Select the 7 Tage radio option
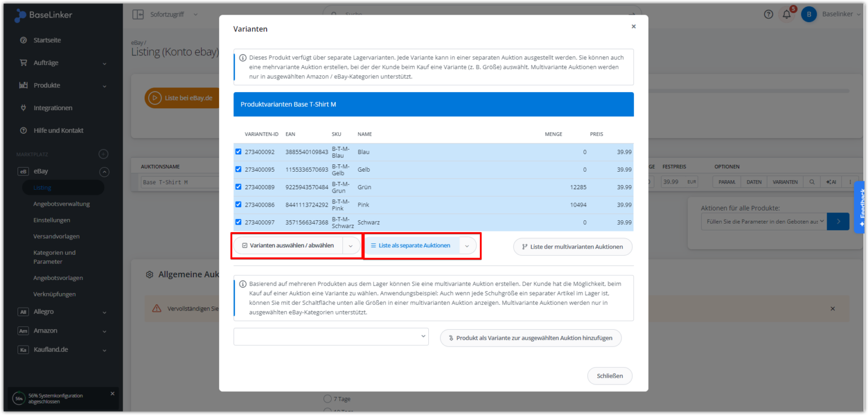This screenshot has height=415, width=868. 327,399
